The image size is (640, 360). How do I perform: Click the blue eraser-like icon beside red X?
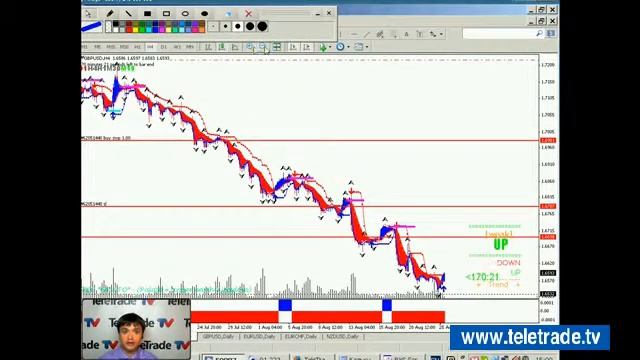point(228,14)
